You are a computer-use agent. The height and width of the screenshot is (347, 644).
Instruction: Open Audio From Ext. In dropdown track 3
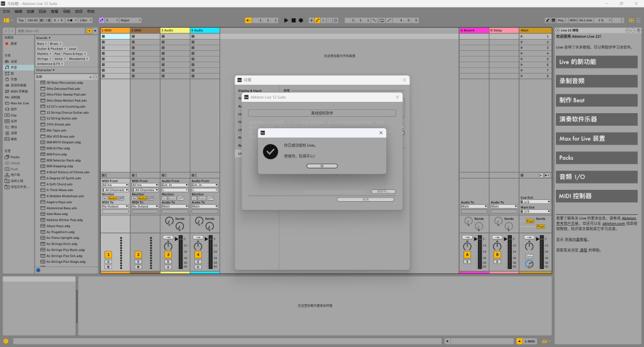pos(175,185)
